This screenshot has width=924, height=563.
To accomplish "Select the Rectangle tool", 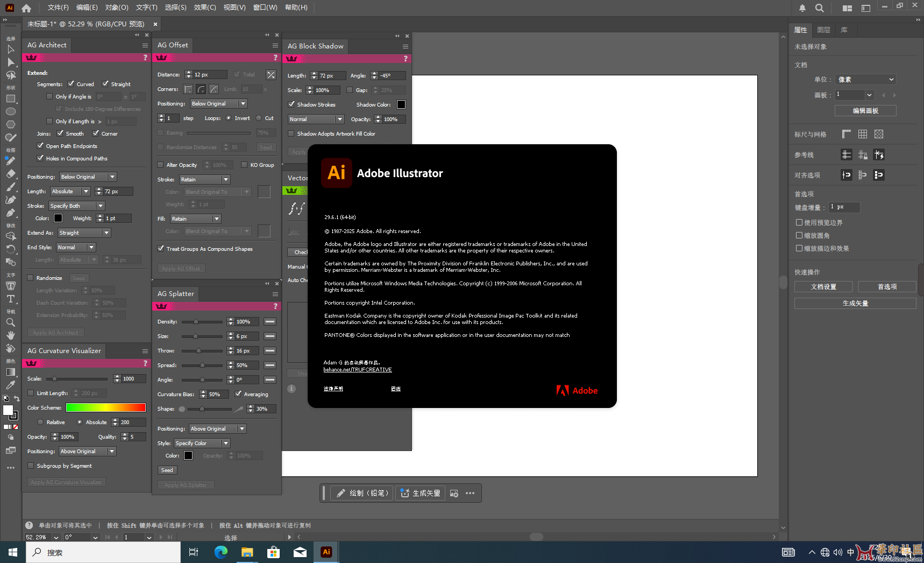I will point(10,99).
